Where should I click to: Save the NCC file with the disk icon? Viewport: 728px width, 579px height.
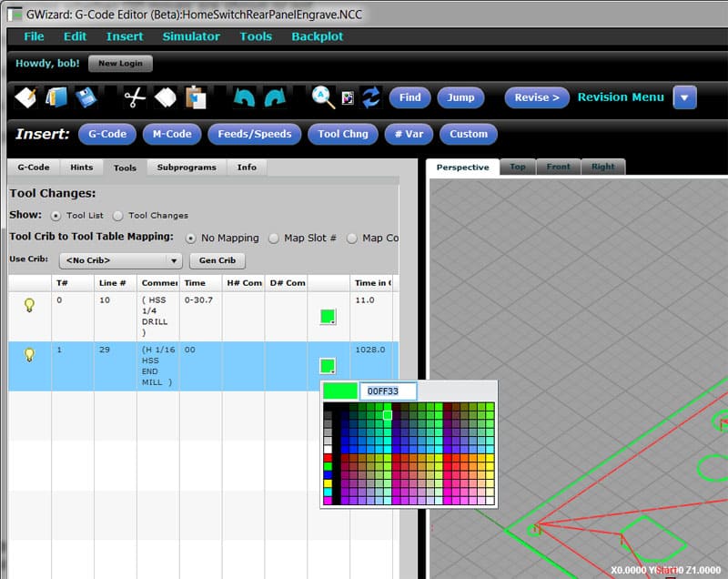click(x=85, y=98)
